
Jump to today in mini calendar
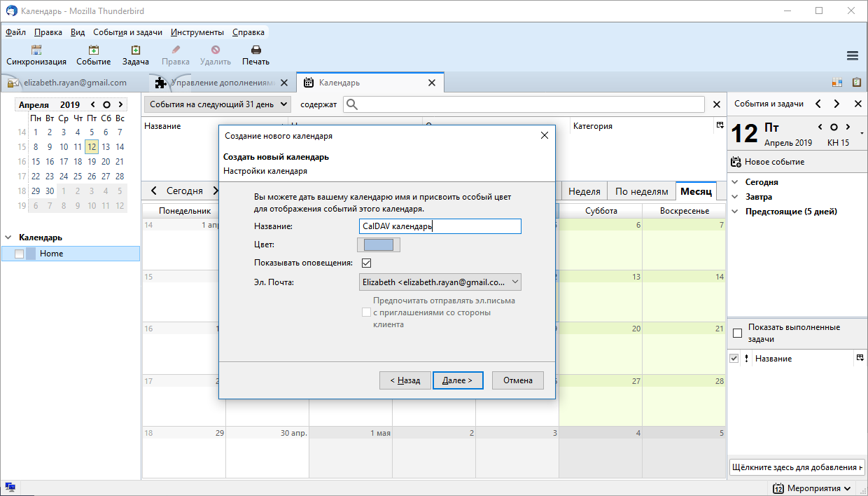pos(106,104)
